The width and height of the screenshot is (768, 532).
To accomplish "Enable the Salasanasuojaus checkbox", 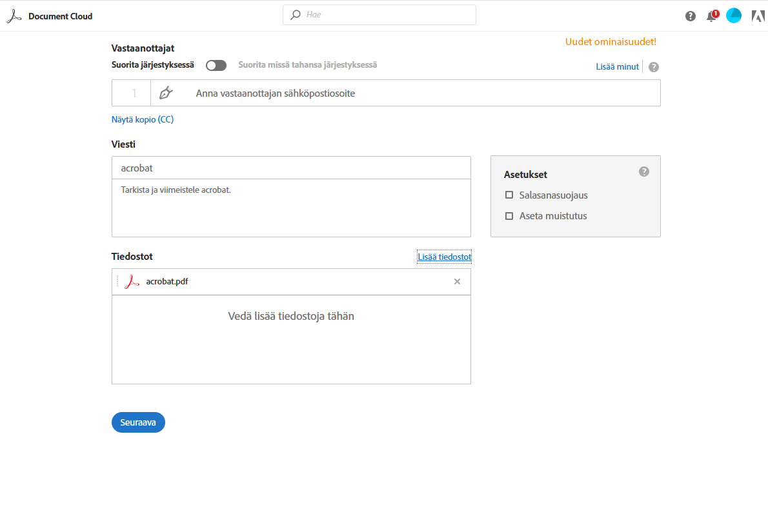I will click(x=509, y=195).
